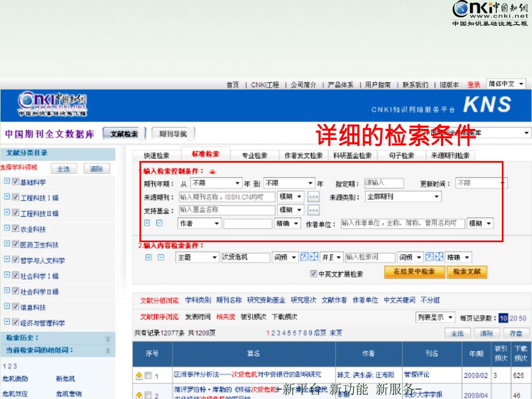Uncheck the 经济与管理科学 checkbox
This screenshot has height=399, width=532.
click(15, 322)
